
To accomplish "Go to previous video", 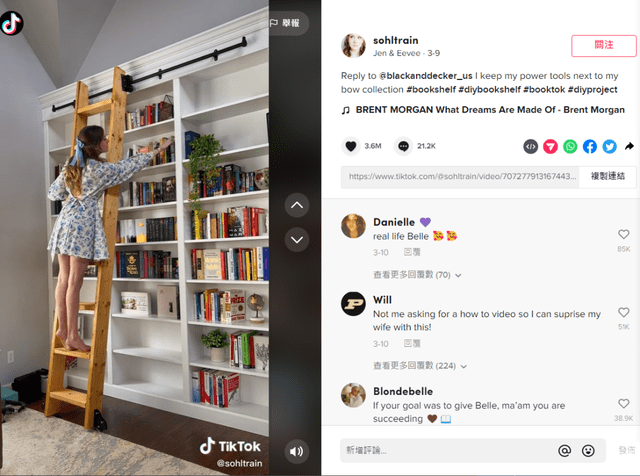I will (297, 205).
